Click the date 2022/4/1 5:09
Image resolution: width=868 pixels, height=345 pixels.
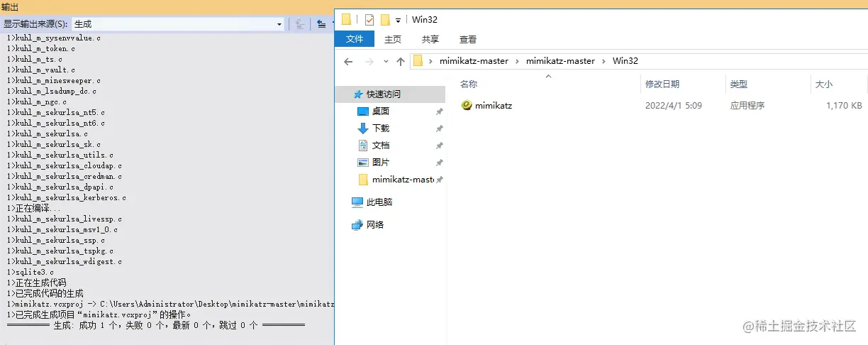[x=673, y=105]
